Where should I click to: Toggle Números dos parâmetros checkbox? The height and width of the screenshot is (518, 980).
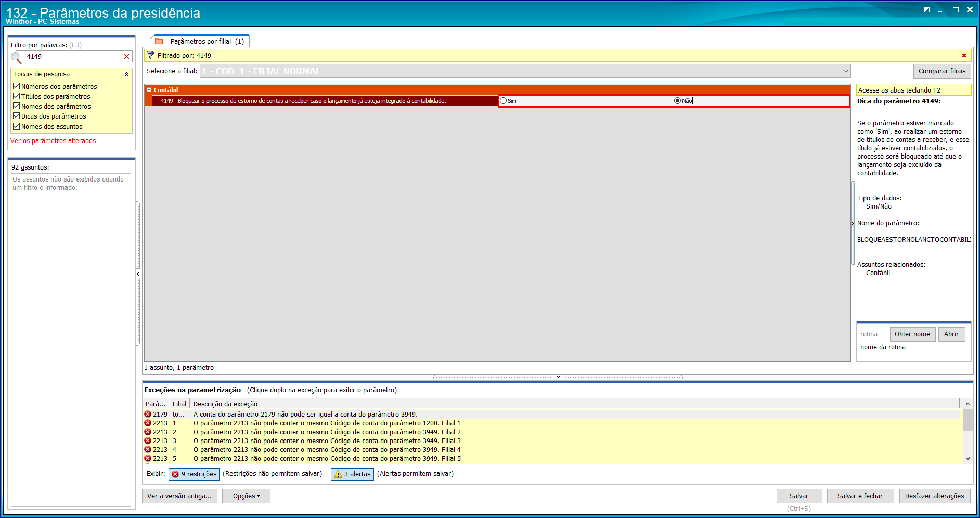[x=17, y=86]
